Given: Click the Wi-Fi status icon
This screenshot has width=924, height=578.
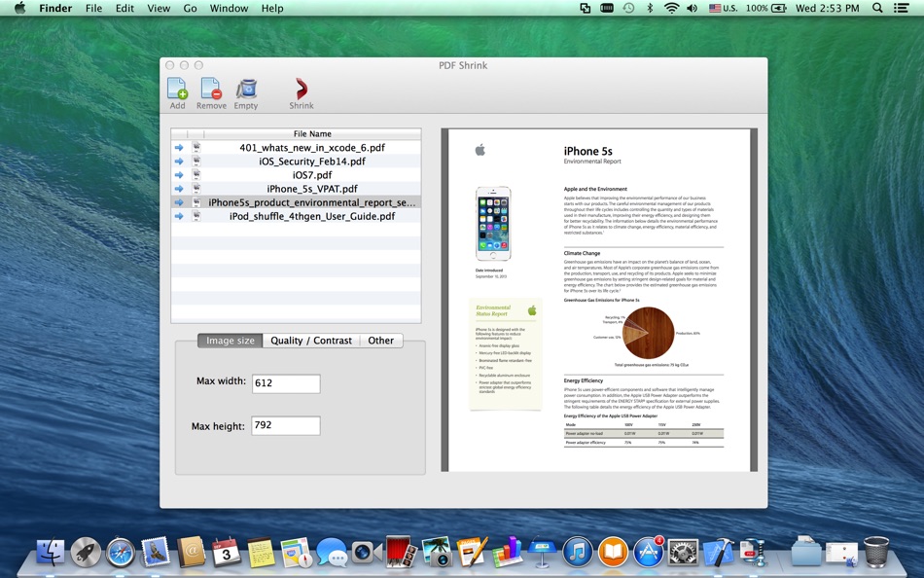Looking at the screenshot, I should (x=671, y=8).
